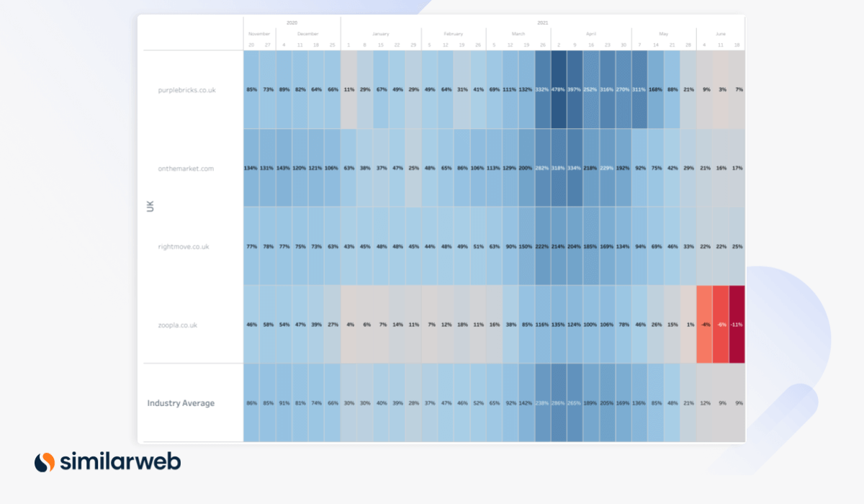864x504 pixels.
Task: Click the November month header
Action: (258, 33)
